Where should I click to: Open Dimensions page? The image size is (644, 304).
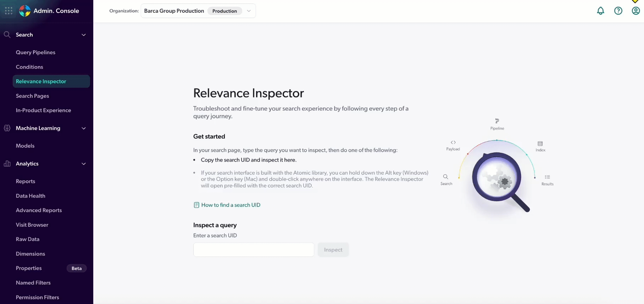30,254
